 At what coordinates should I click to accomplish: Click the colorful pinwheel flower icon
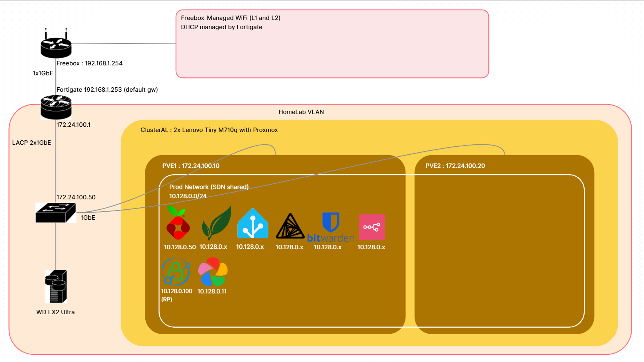coord(213,271)
